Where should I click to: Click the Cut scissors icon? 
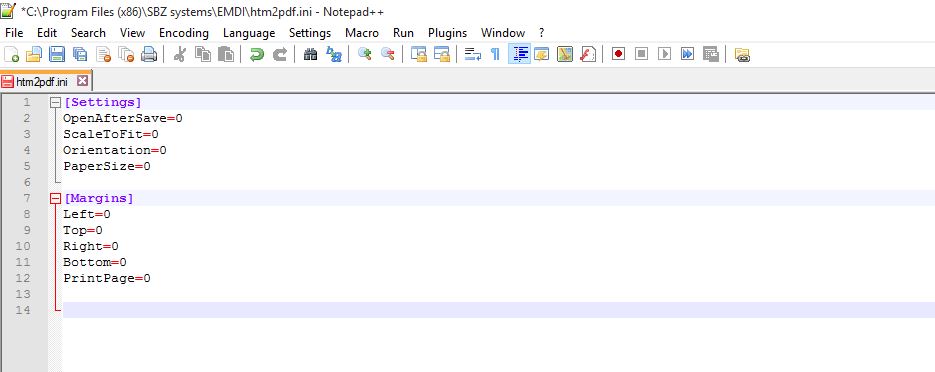click(179, 55)
